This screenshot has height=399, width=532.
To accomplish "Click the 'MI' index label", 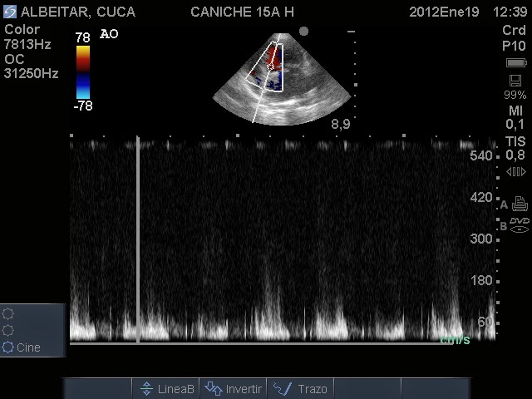I will tap(515, 111).
